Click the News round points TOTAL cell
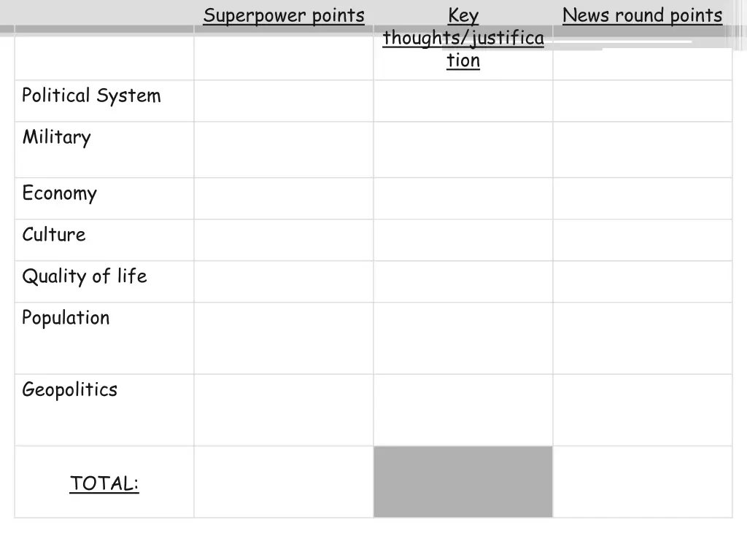 642,482
